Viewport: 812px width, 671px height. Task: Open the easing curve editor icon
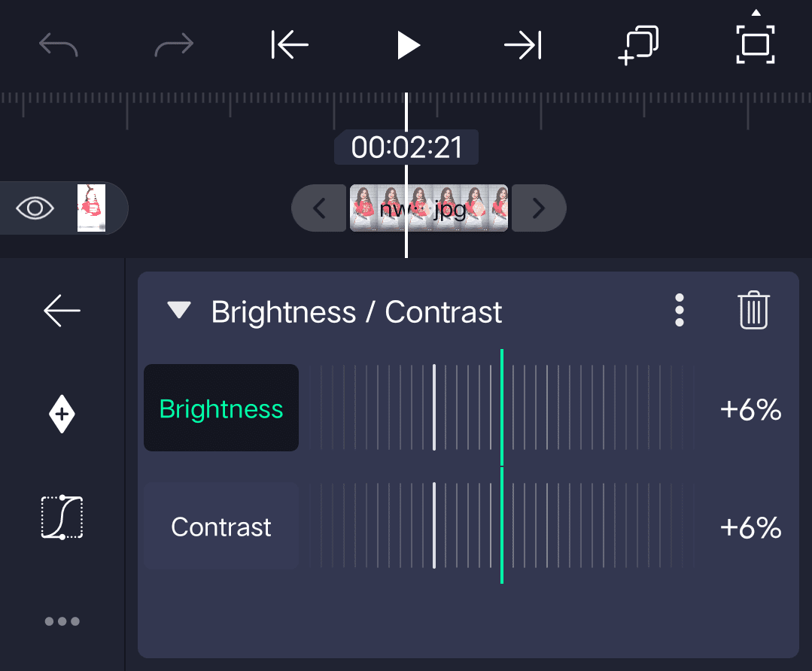pos(62,518)
